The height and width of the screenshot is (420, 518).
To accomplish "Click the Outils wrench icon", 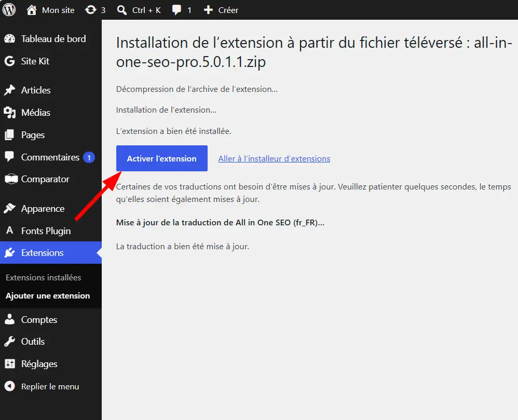I will [9, 342].
